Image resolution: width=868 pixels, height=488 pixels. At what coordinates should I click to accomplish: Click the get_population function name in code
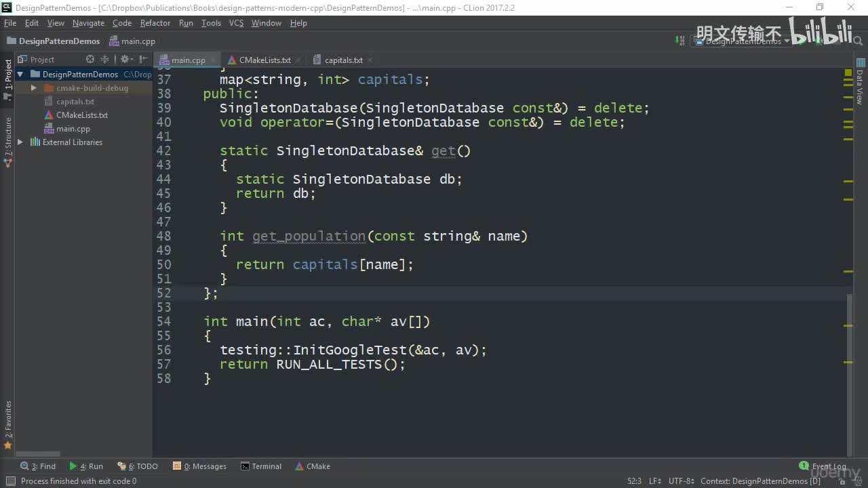tap(309, 237)
